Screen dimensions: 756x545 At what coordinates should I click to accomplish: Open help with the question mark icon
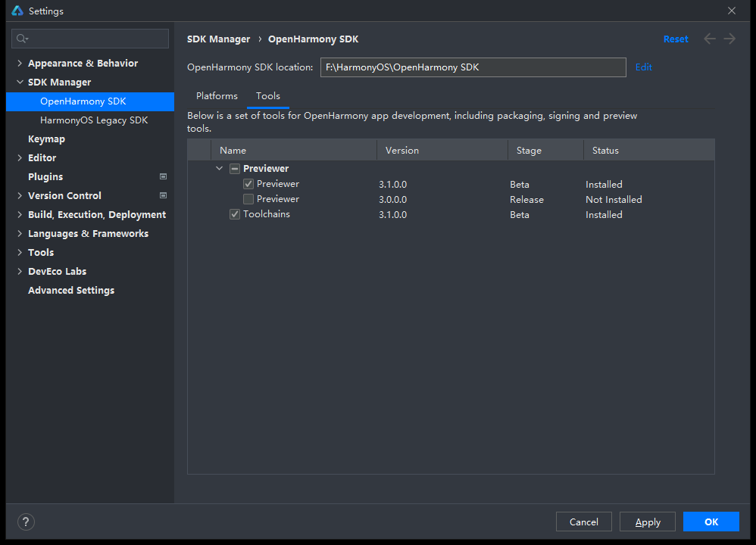tap(26, 522)
